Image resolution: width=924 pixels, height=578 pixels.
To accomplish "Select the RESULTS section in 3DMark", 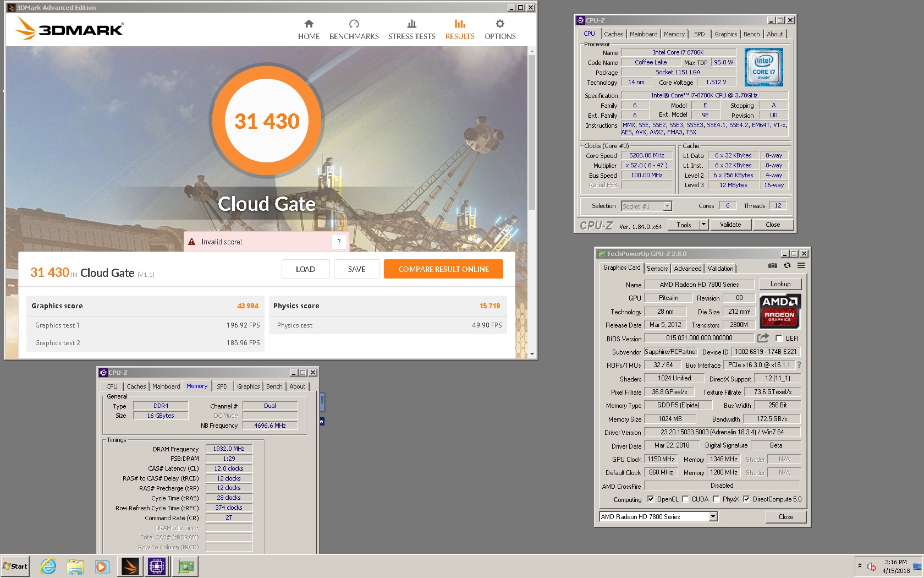I will (460, 30).
